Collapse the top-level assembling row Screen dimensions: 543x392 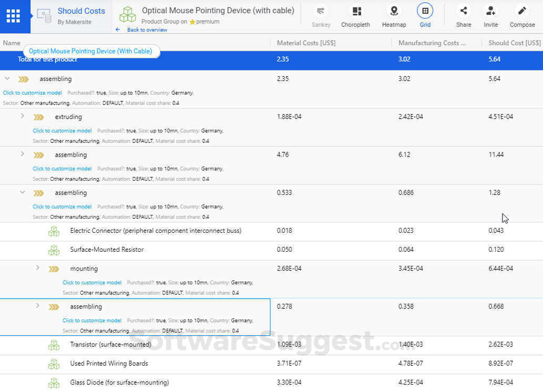click(x=7, y=78)
